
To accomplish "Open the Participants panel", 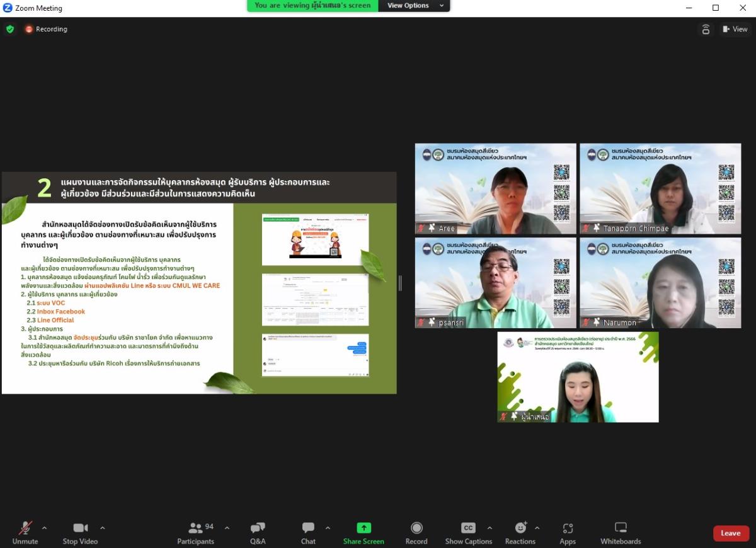I will coord(195,533).
